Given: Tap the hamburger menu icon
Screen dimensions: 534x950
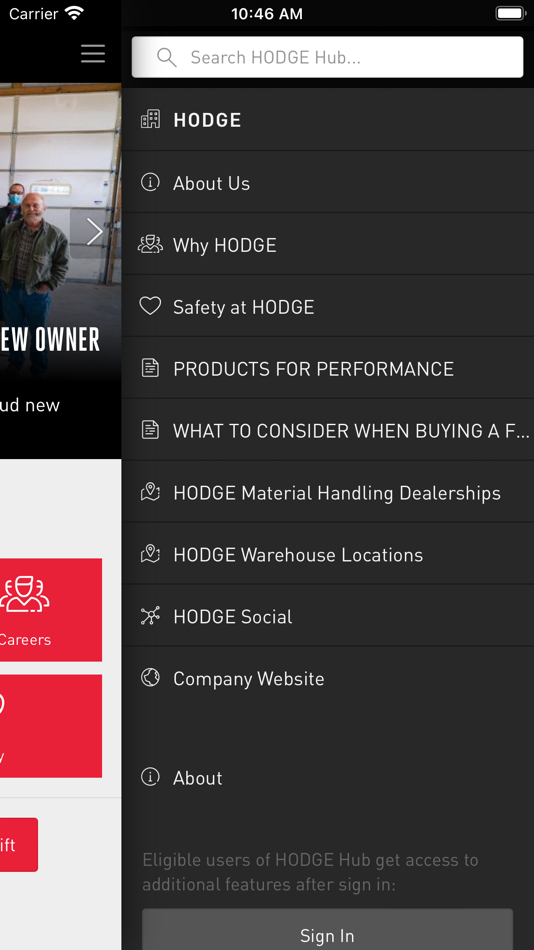Looking at the screenshot, I should click(93, 54).
